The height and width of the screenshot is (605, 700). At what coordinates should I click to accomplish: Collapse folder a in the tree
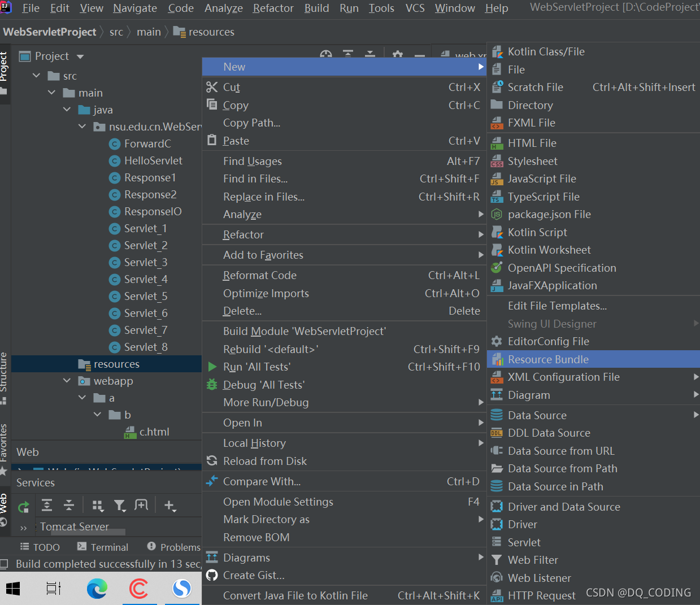pos(82,398)
